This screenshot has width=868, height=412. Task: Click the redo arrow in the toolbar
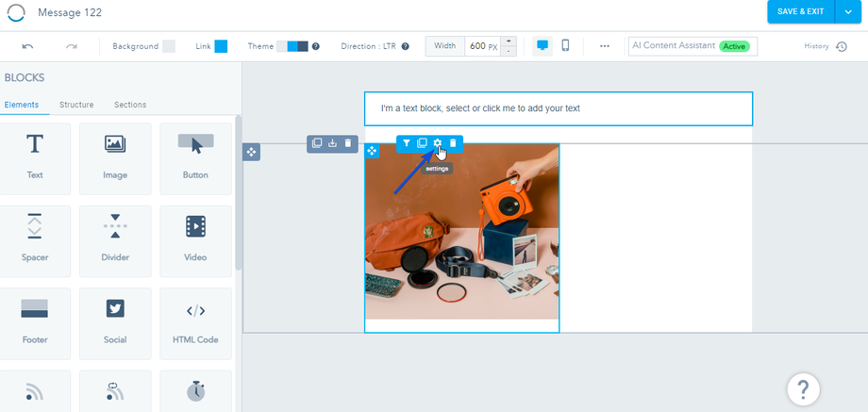click(x=72, y=46)
